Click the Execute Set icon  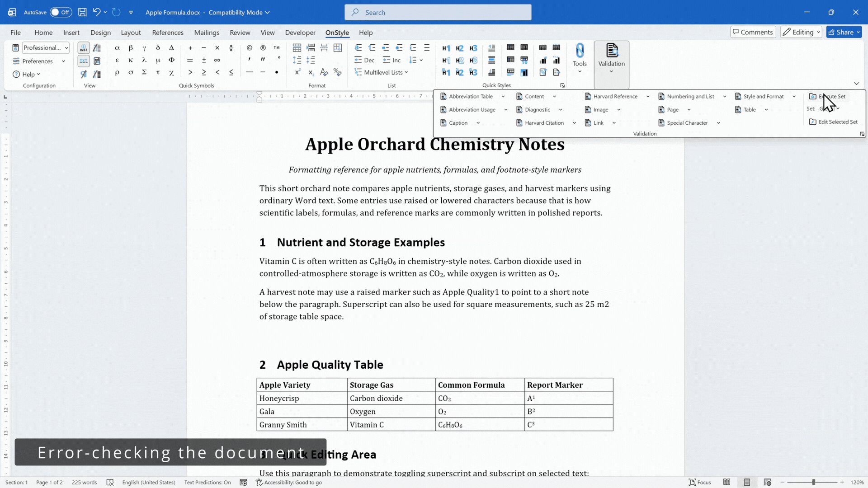coord(812,96)
